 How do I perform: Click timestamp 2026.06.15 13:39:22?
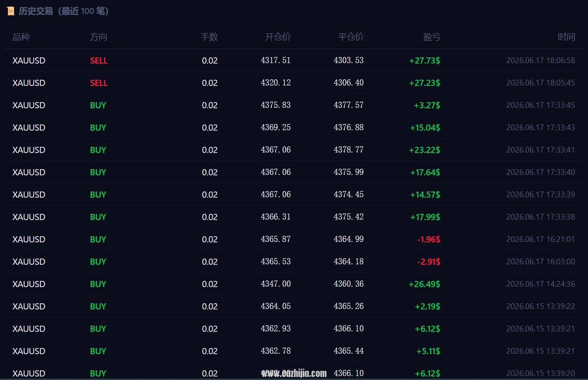541,306
